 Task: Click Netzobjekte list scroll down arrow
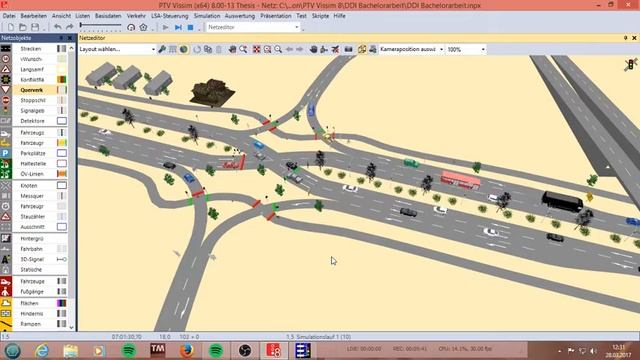(x=72, y=327)
